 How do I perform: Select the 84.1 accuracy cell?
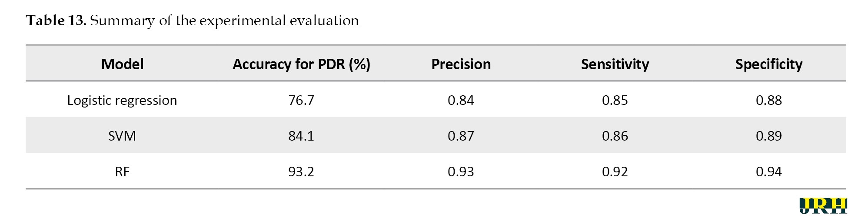tap(301, 136)
